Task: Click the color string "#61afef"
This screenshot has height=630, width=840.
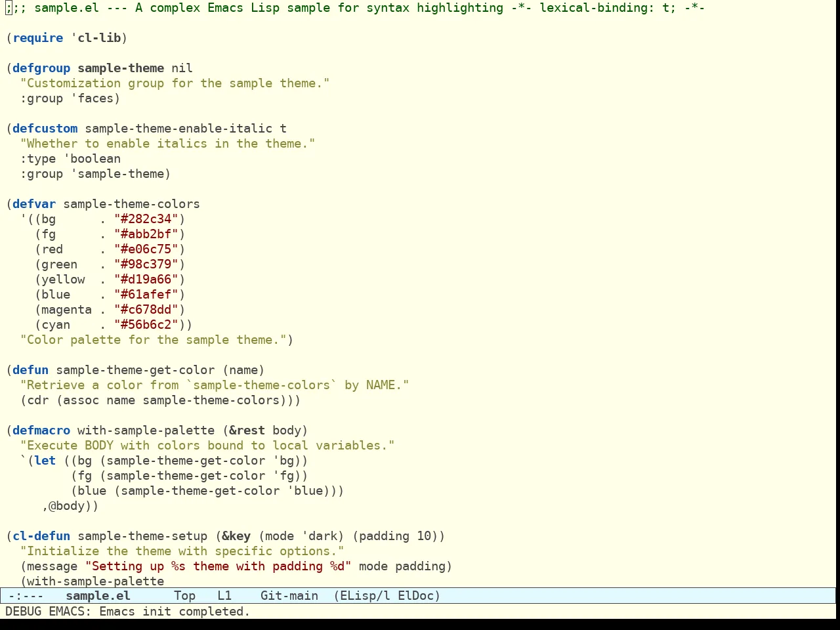Action: coord(146,295)
